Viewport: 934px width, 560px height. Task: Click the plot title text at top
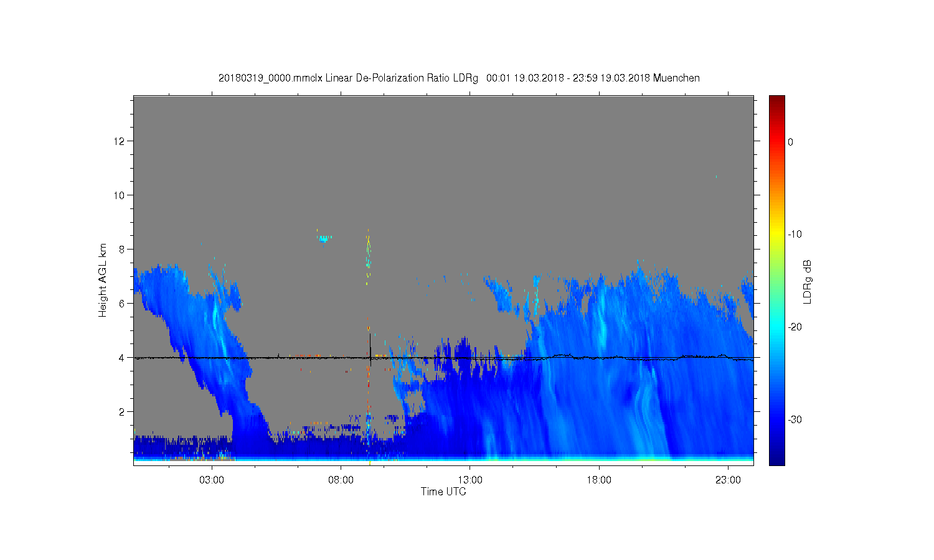(459, 78)
